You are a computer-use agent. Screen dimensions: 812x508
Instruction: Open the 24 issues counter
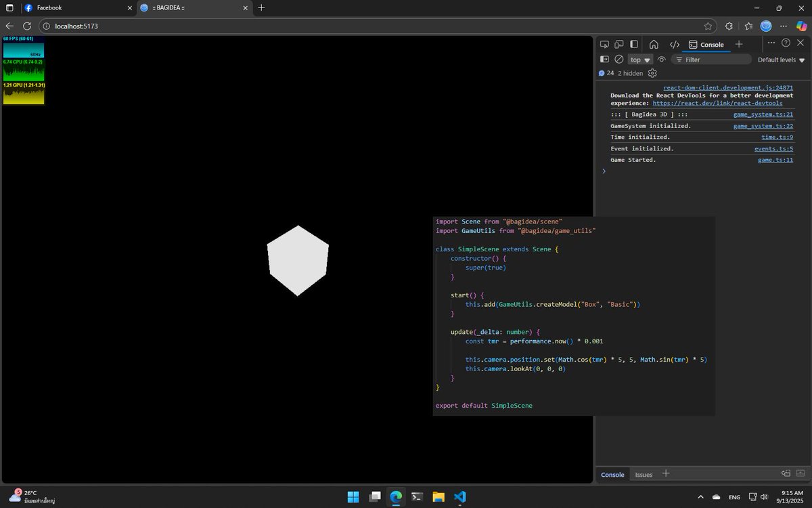tap(606, 73)
